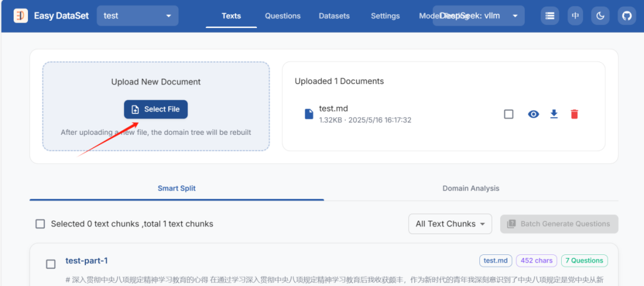
Task: Click the Easy DataSet logo icon
Action: 20,16
